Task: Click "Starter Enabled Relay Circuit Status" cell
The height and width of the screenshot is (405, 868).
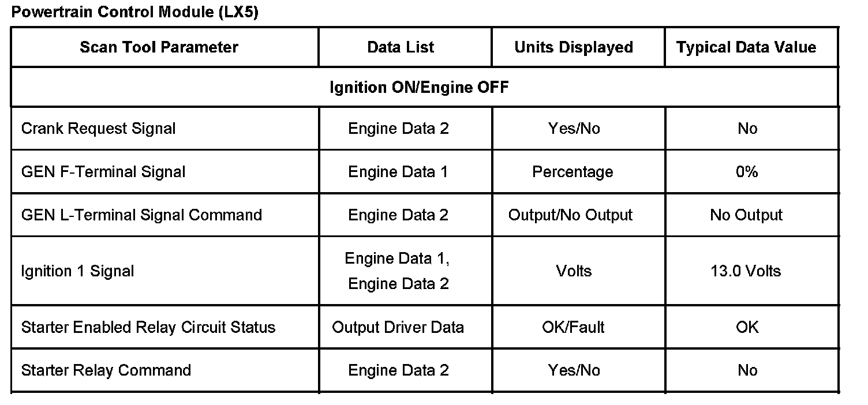Action: (x=148, y=328)
